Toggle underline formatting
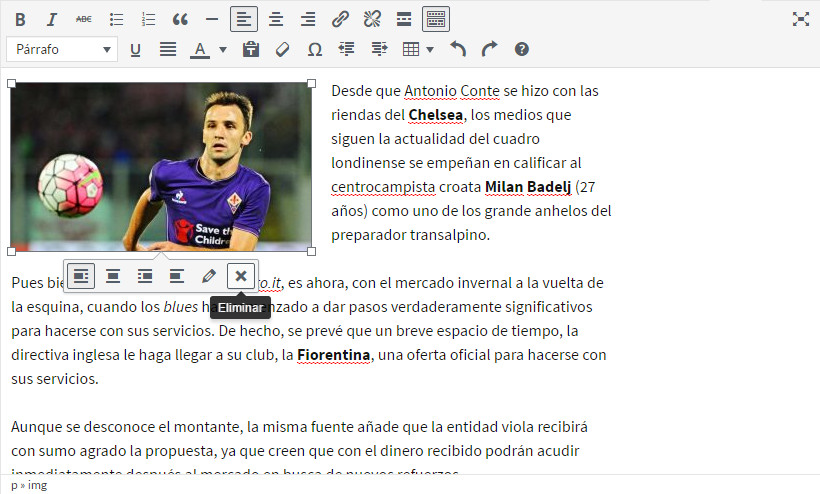 click(135, 50)
